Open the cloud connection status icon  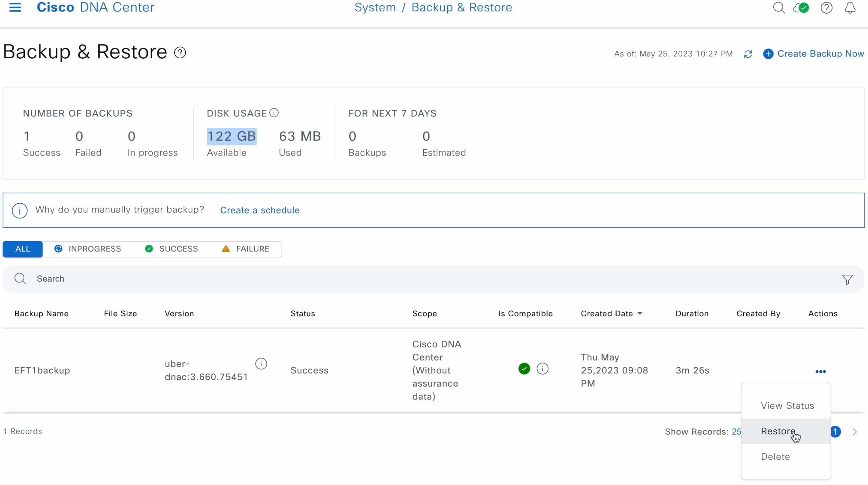pos(801,8)
